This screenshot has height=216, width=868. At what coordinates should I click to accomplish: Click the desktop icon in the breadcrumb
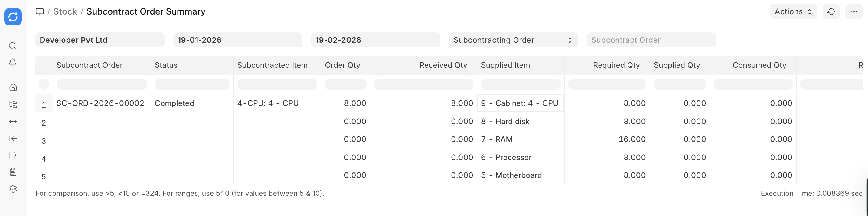tap(40, 12)
